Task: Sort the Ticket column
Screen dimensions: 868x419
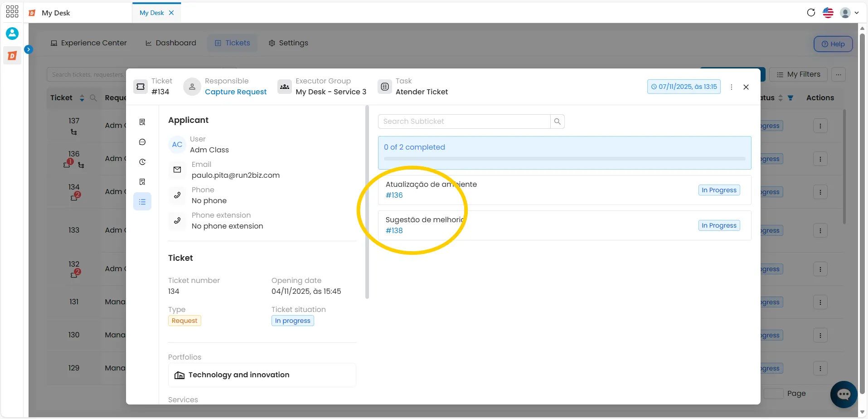Action: [82, 98]
